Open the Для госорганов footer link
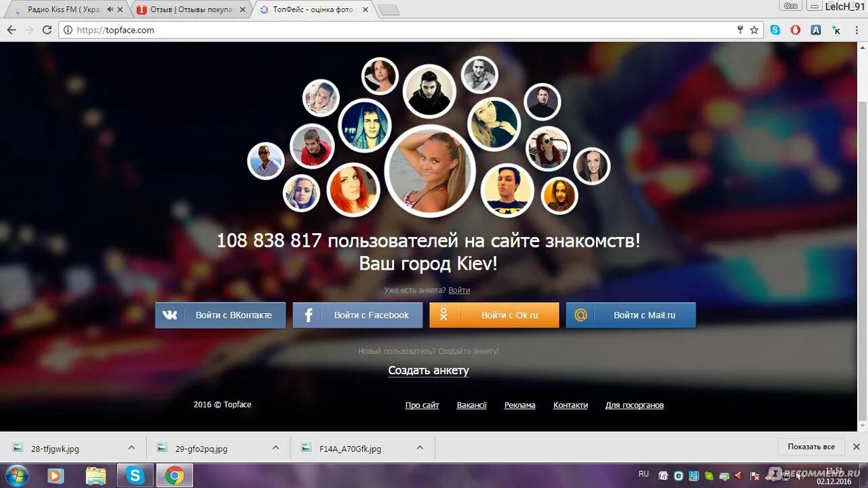This screenshot has width=868, height=488. pos(634,405)
